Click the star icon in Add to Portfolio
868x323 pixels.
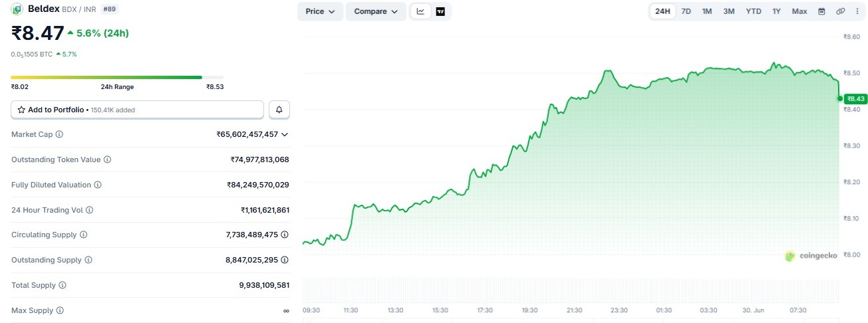coord(21,110)
